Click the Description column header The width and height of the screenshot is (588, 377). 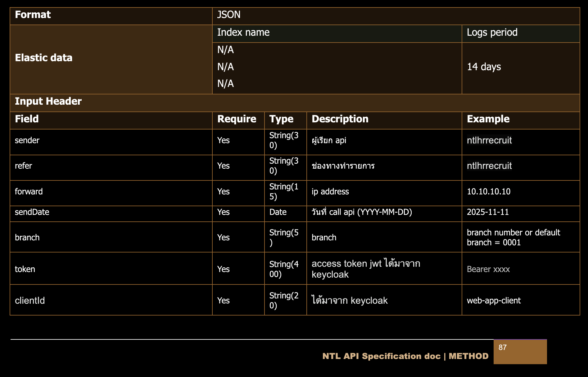pyautogui.click(x=340, y=119)
